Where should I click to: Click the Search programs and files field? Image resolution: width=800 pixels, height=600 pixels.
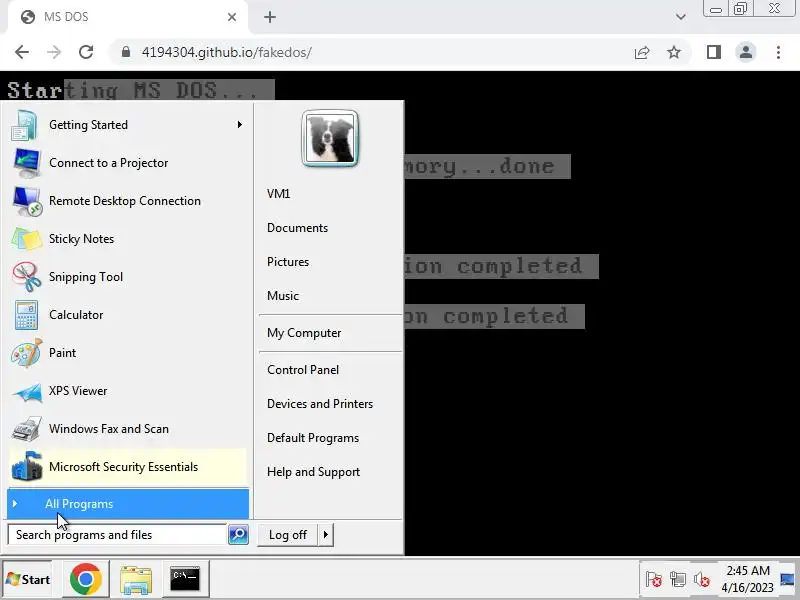click(117, 535)
